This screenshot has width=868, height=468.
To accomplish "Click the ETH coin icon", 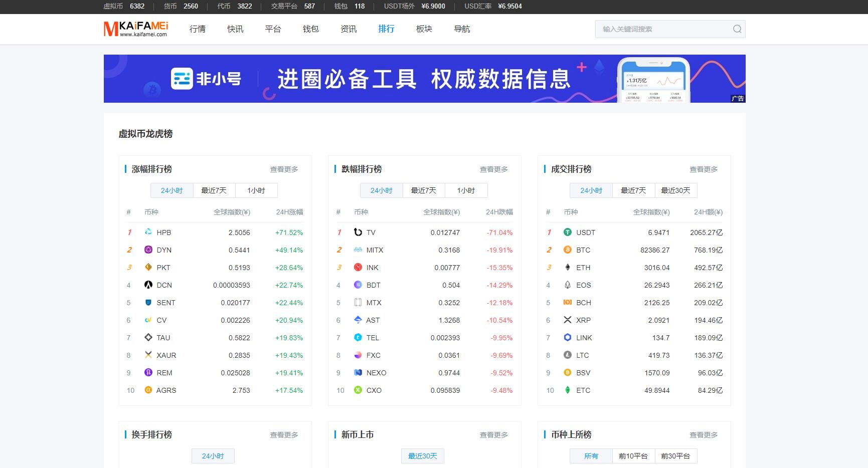I will tap(567, 267).
